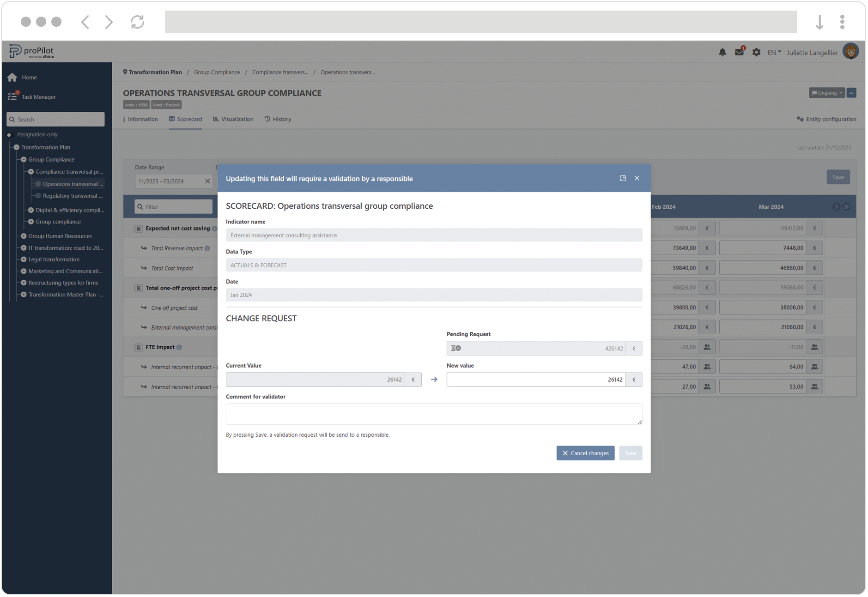Open the messages envelope icon
Image resolution: width=868 pixels, height=597 pixels.
739,53
